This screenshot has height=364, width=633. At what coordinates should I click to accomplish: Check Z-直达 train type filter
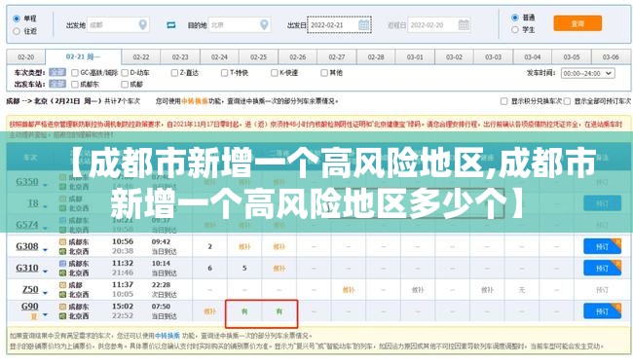point(174,73)
